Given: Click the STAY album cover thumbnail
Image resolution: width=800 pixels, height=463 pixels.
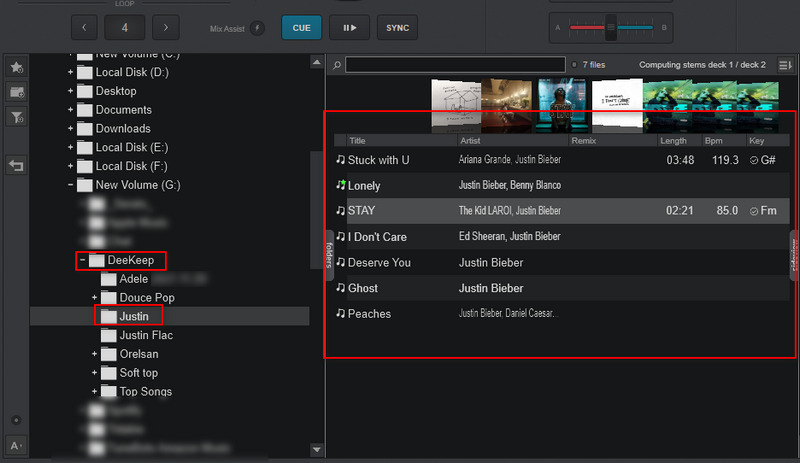Looking at the screenshot, I should pos(561,105).
